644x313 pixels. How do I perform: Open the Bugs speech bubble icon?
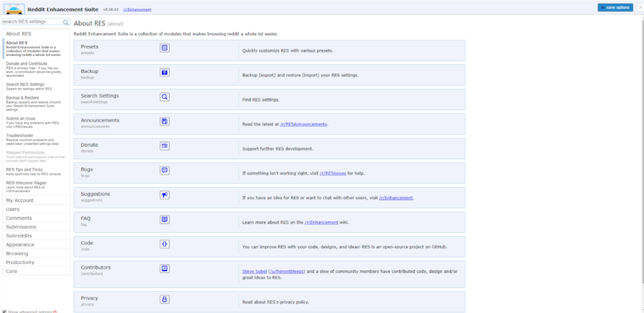pos(164,171)
